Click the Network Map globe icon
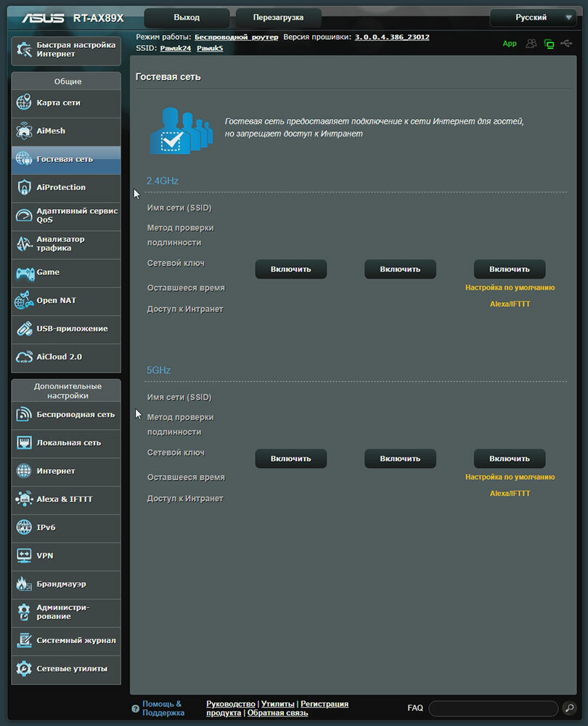 click(24, 102)
